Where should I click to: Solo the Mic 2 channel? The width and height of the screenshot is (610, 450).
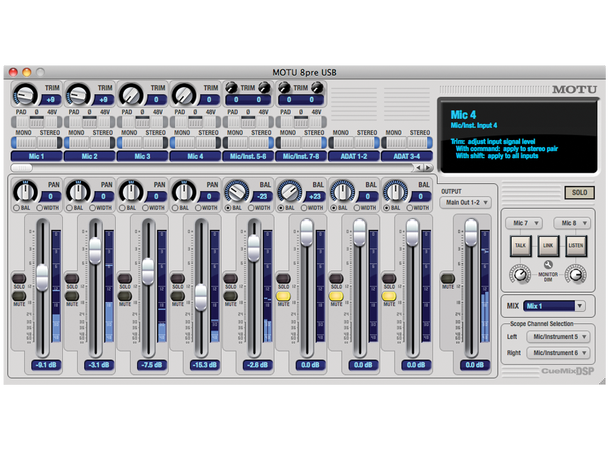pyautogui.click(x=72, y=278)
